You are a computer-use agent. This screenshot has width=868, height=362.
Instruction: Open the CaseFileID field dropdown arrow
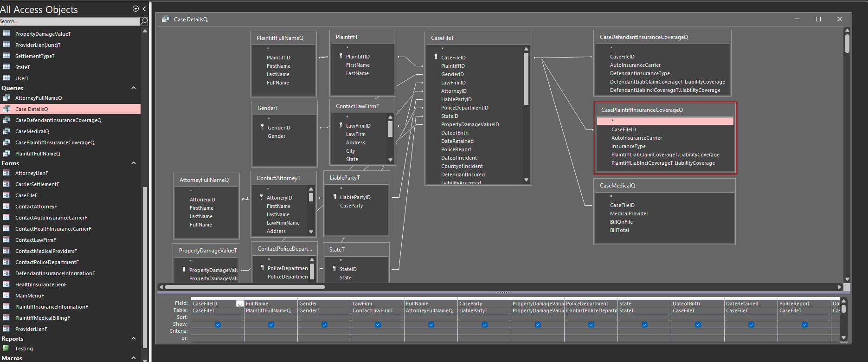239,304
